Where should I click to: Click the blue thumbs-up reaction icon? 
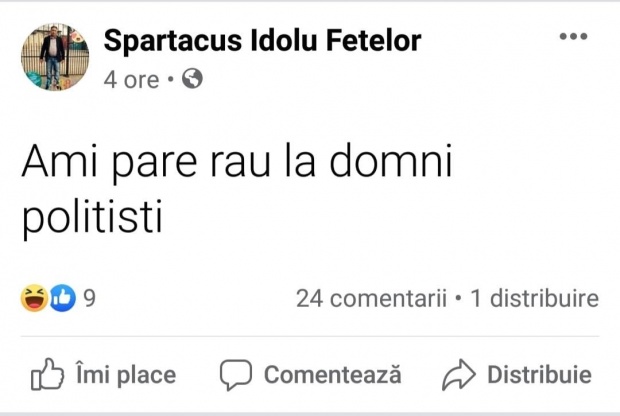pos(62,297)
